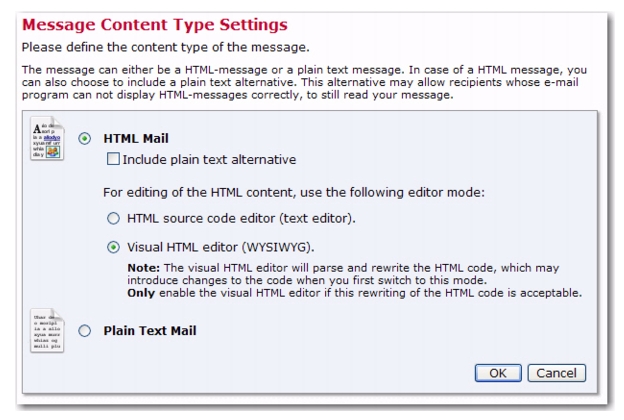Image resolution: width=624 pixels, height=420 pixels.
Task: Click the bold Note: text
Action: pos(143,268)
